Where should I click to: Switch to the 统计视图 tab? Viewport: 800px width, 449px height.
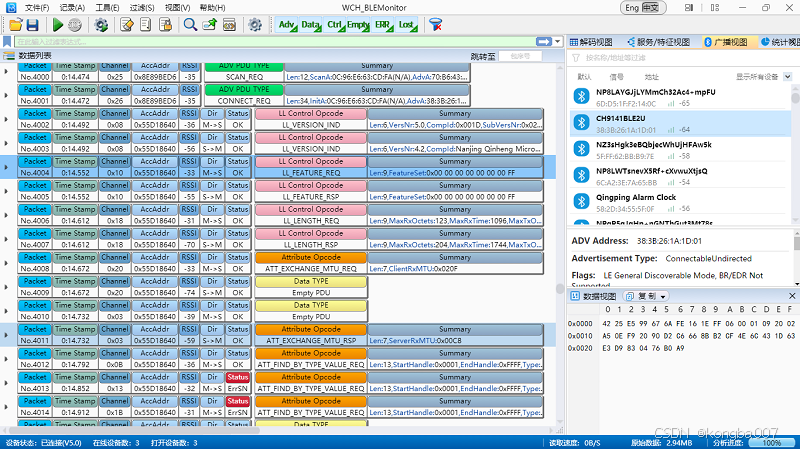(x=780, y=42)
